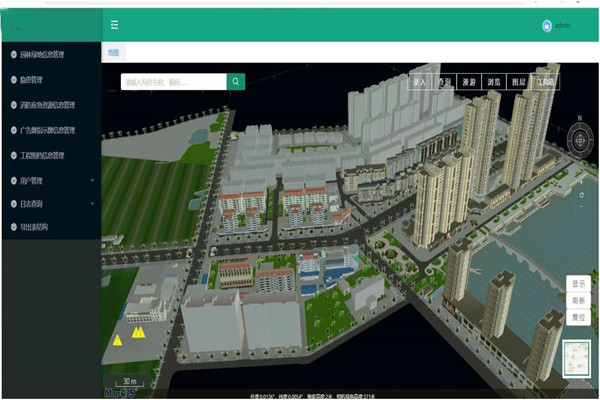This screenshot has width=600, height=400.
Task: Click the icon beside 园林绿地信息管理
Action: coord(13,54)
